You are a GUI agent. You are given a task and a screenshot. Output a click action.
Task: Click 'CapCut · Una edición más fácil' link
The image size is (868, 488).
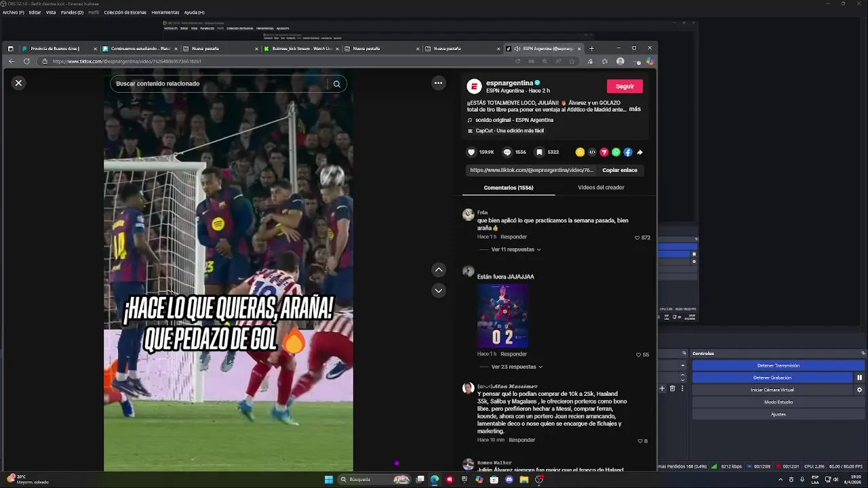click(x=509, y=131)
